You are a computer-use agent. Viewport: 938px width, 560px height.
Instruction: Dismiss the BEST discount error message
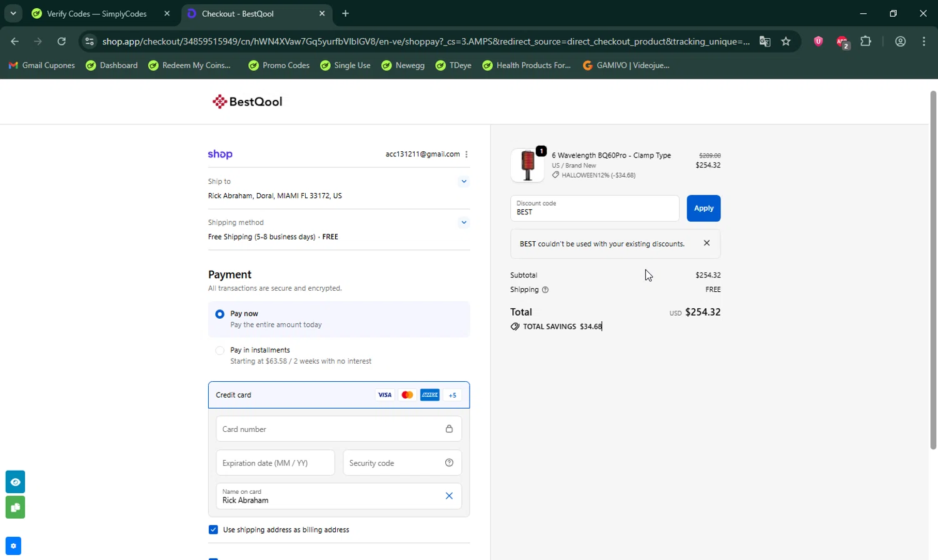pos(707,243)
